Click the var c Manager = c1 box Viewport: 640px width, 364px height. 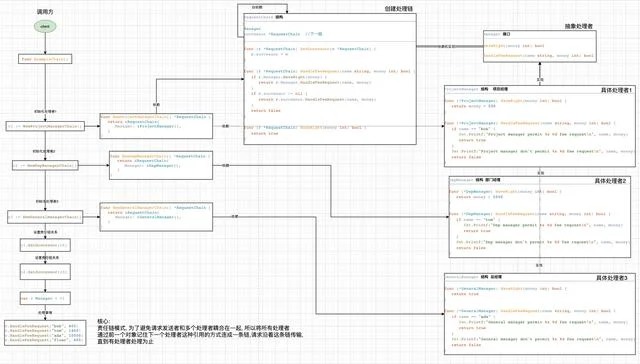(x=45, y=298)
